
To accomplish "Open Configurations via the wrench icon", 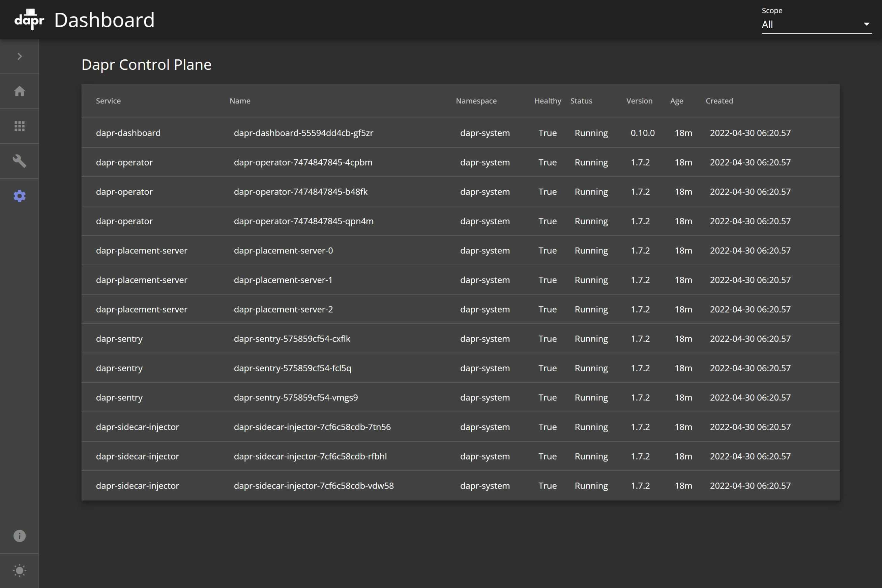I will pyautogui.click(x=20, y=161).
